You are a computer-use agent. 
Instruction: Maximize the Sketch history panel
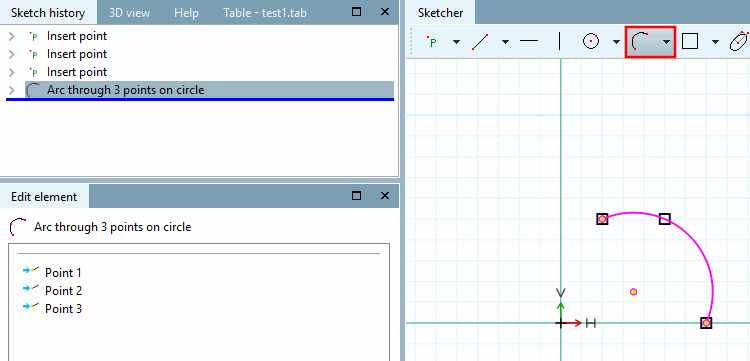356,11
